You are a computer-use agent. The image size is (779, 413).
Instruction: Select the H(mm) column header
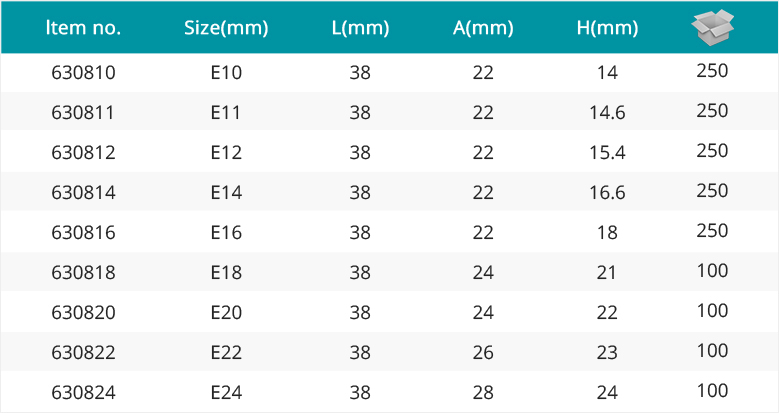click(x=607, y=28)
